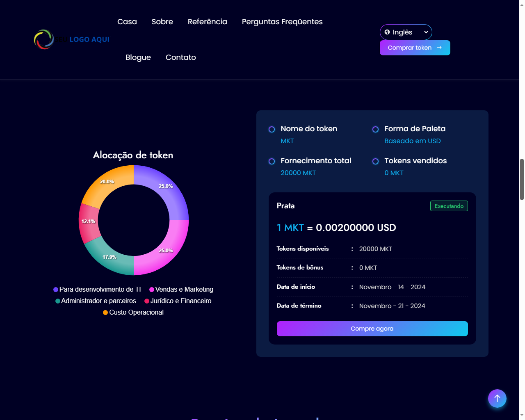
Task: Click the Comprar token button
Action: pyautogui.click(x=409, y=48)
